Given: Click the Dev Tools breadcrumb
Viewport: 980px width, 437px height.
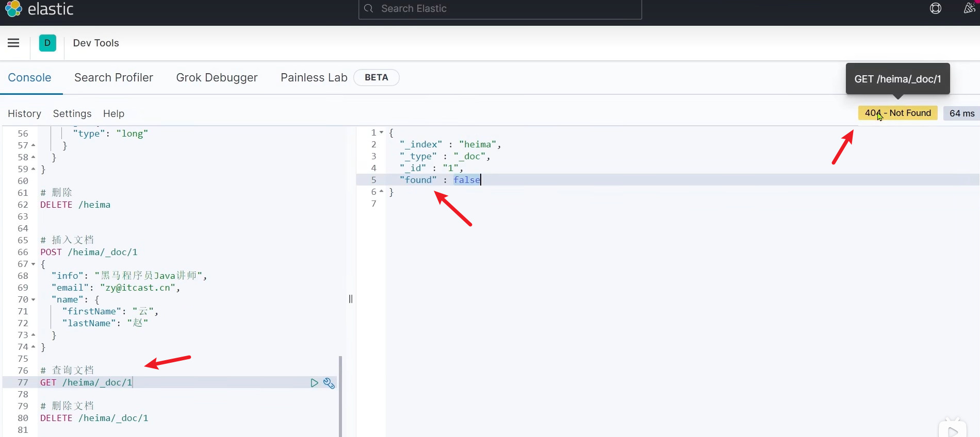Looking at the screenshot, I should [96, 43].
